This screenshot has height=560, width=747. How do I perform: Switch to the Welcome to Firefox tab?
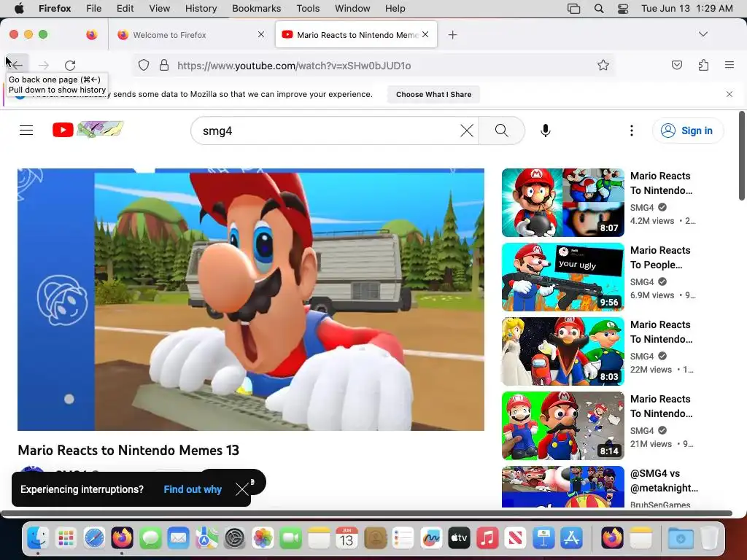tap(189, 35)
